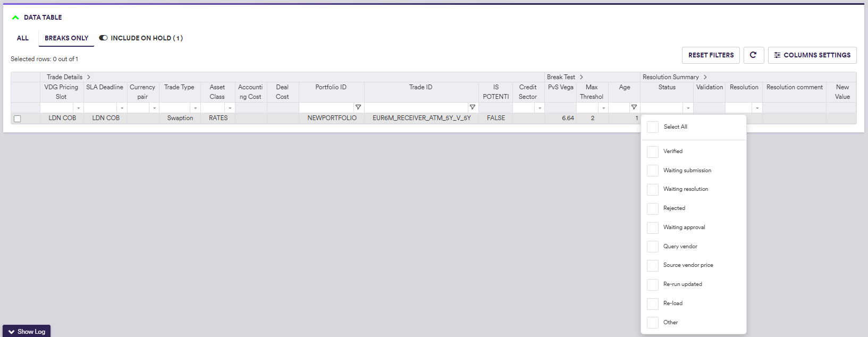Viewport: 868px width, 337px height.
Task: Click the Show Log button
Action: (x=27, y=331)
